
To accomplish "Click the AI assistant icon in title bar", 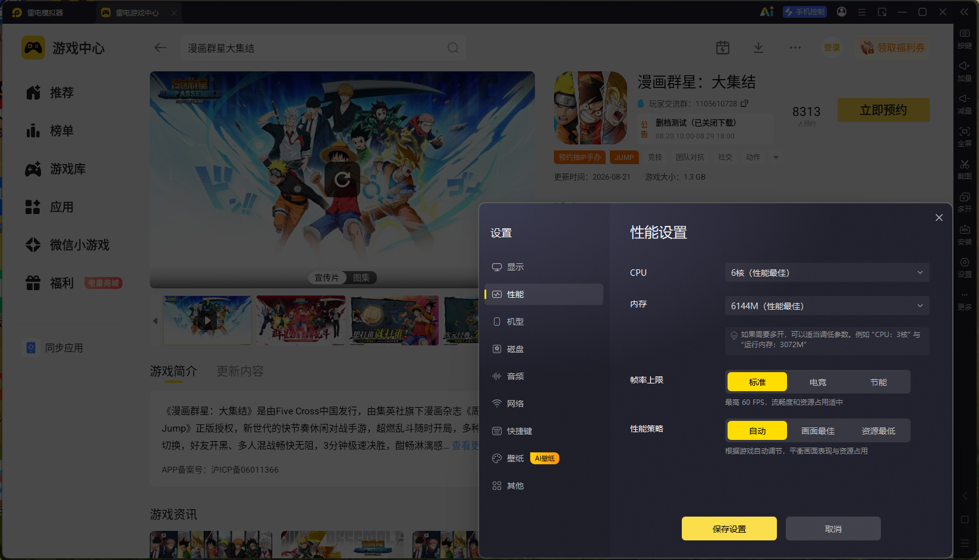I will 767,12.
